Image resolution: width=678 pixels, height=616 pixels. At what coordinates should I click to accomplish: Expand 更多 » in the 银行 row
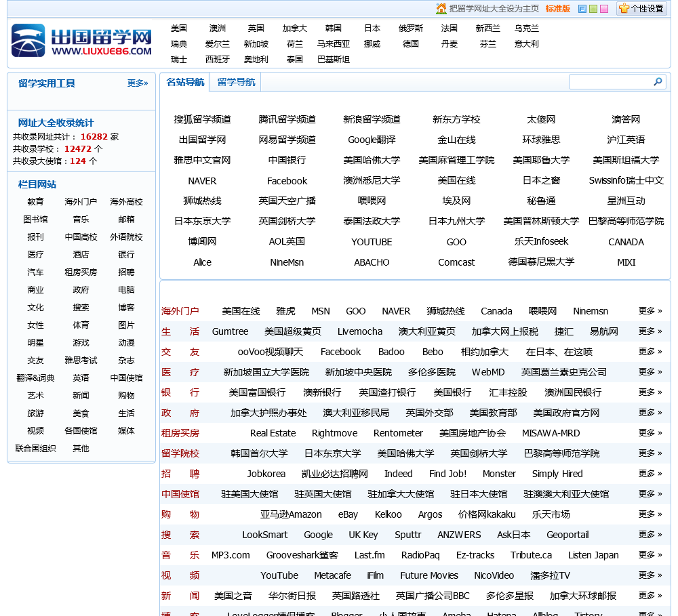650,392
